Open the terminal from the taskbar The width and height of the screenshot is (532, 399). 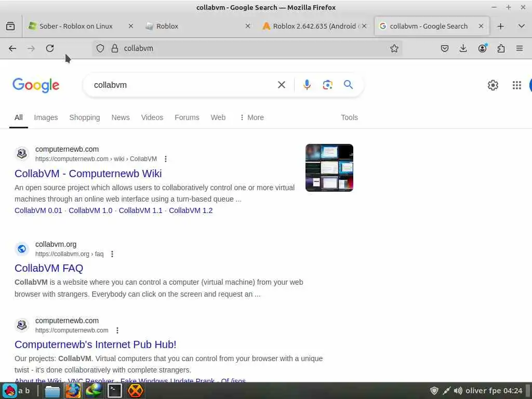pos(115,391)
